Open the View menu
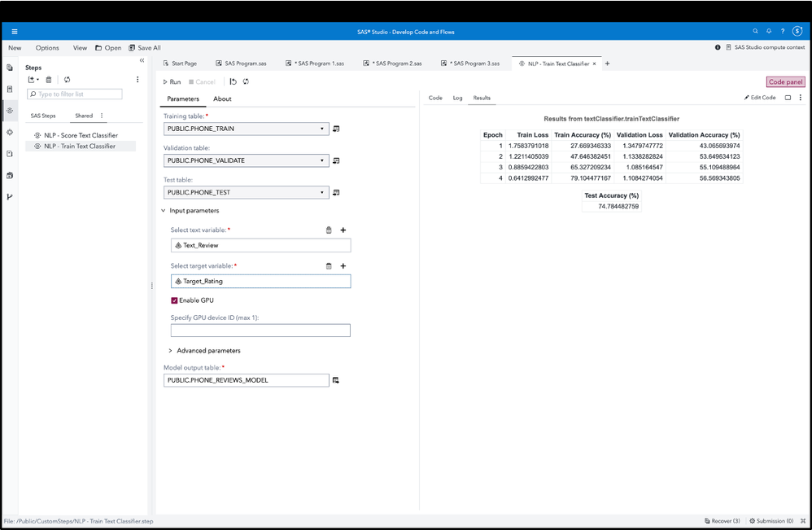This screenshot has height=530, width=812. coord(80,48)
